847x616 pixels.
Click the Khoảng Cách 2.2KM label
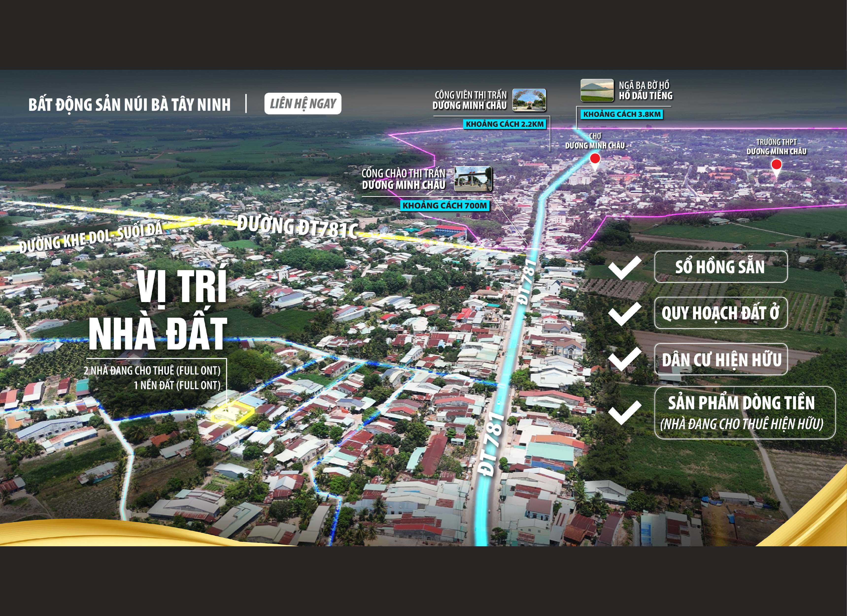[x=505, y=124]
